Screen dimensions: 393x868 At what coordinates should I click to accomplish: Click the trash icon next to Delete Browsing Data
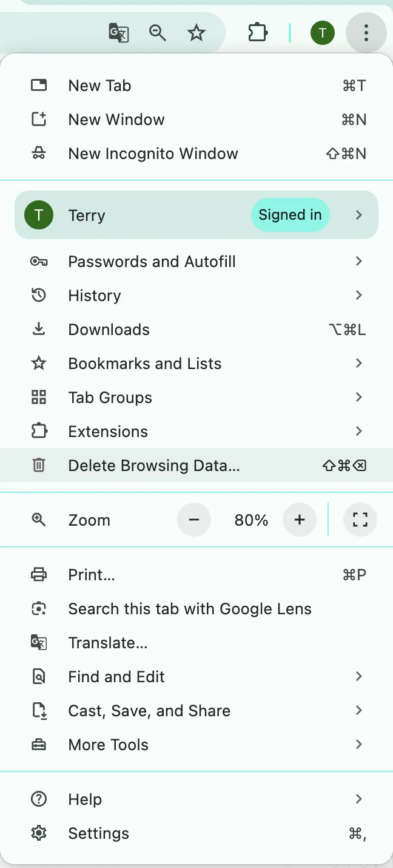tap(39, 466)
